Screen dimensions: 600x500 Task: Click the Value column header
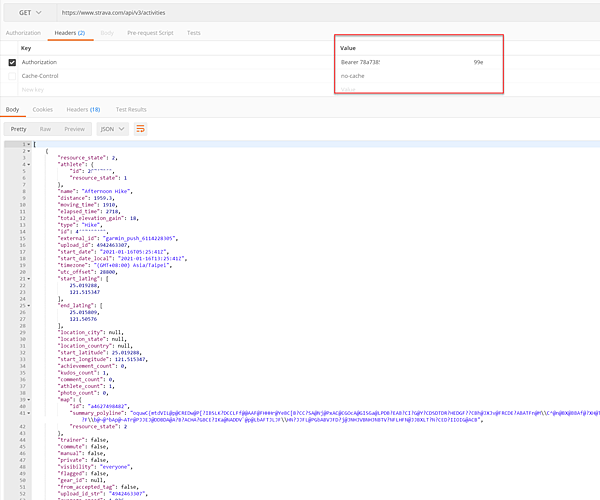tap(348, 48)
